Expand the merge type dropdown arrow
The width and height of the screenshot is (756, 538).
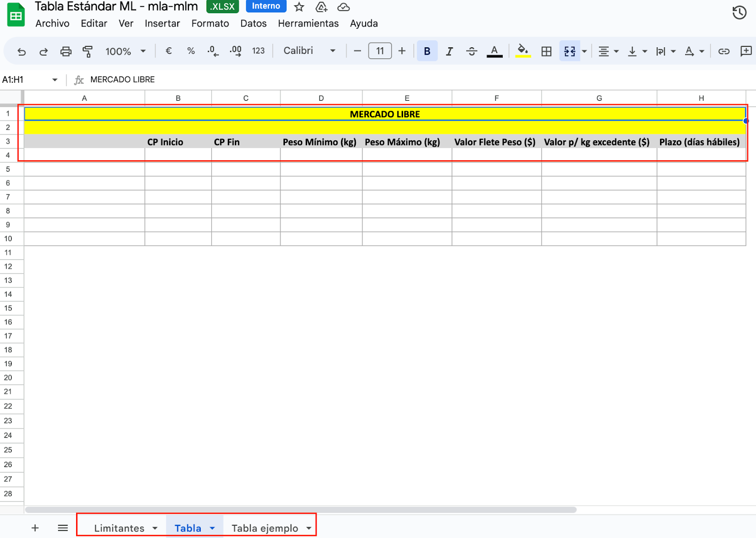584,52
